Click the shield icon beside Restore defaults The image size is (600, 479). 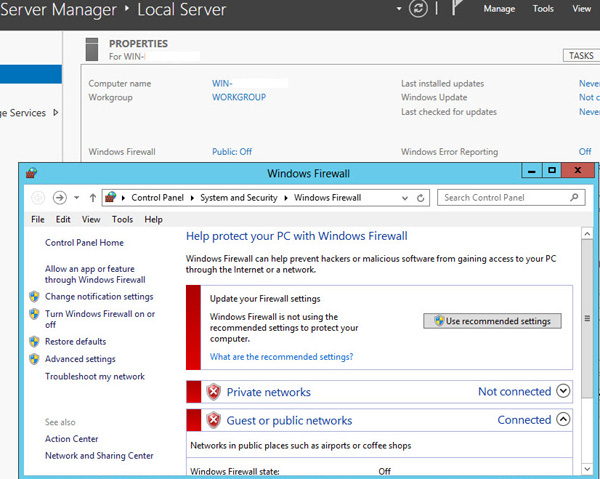34,342
